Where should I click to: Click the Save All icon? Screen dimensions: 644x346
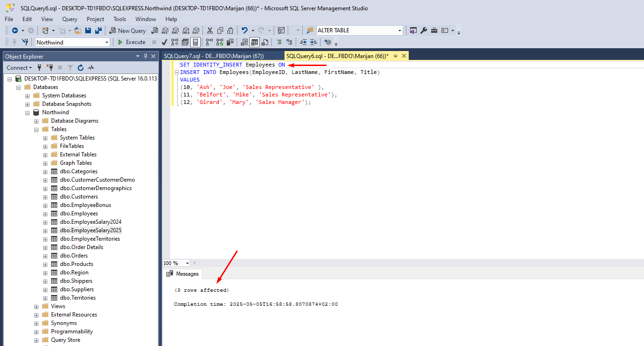98,30
